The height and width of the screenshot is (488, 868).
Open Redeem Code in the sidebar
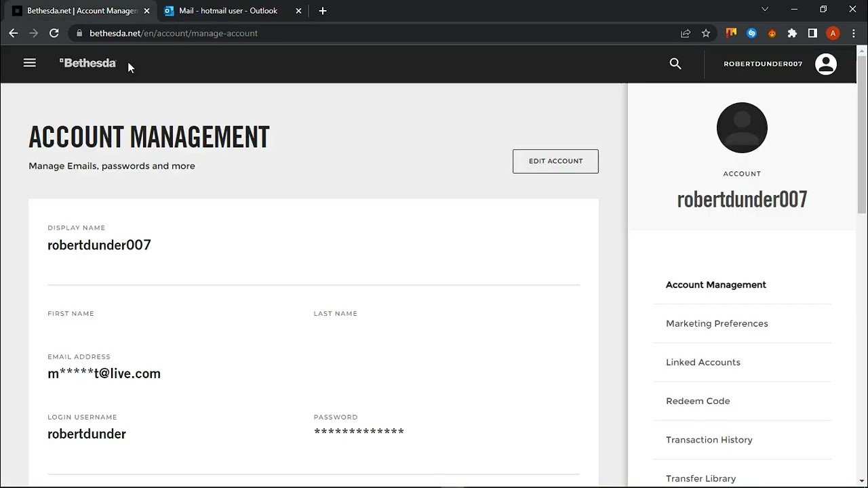tap(698, 401)
